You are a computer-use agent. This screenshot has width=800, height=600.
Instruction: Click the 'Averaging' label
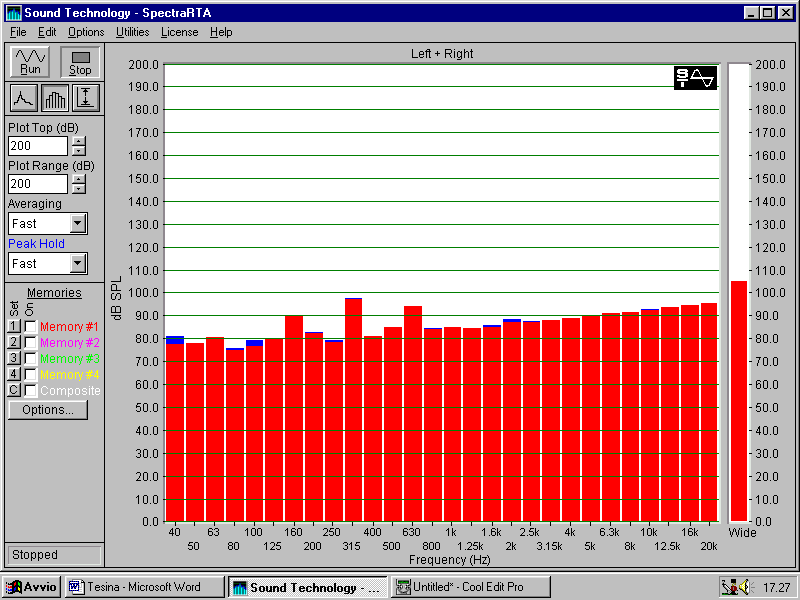click(35, 204)
